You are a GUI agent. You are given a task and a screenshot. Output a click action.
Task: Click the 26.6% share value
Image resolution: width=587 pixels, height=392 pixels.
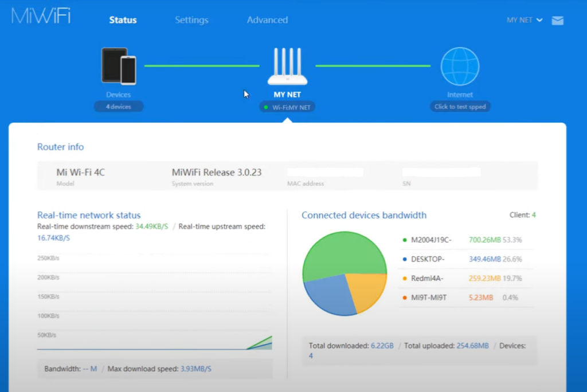[512, 259]
